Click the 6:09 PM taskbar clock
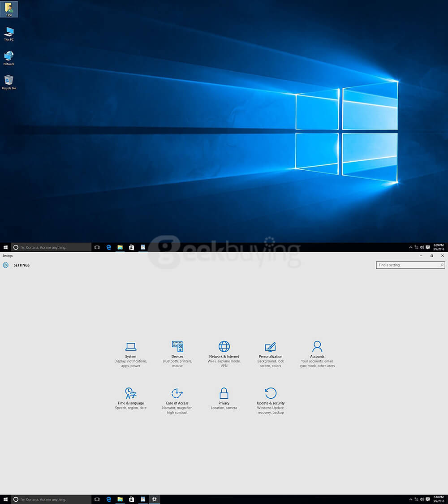Screen dimensions: 448x504 (438, 247)
